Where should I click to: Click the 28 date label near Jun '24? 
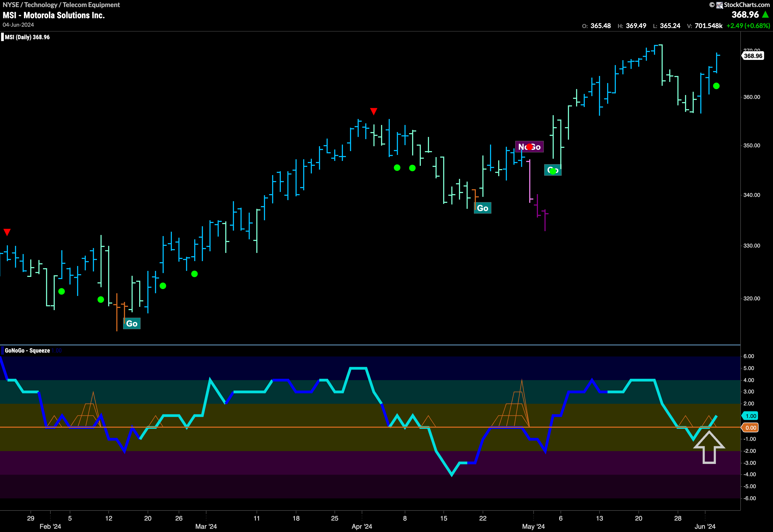click(678, 518)
